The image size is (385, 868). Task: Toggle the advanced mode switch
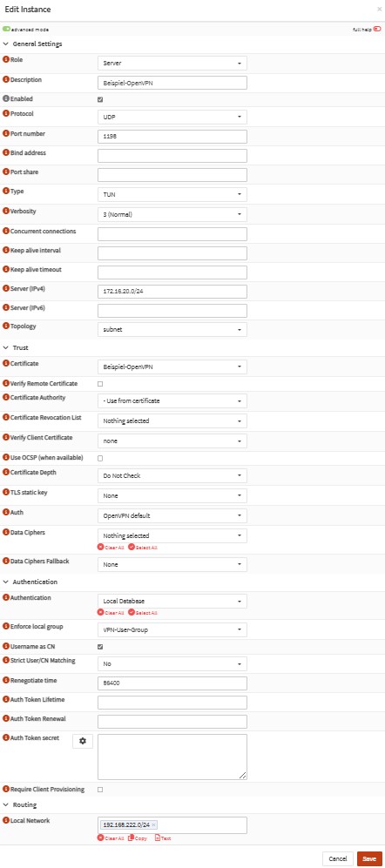click(x=7, y=29)
